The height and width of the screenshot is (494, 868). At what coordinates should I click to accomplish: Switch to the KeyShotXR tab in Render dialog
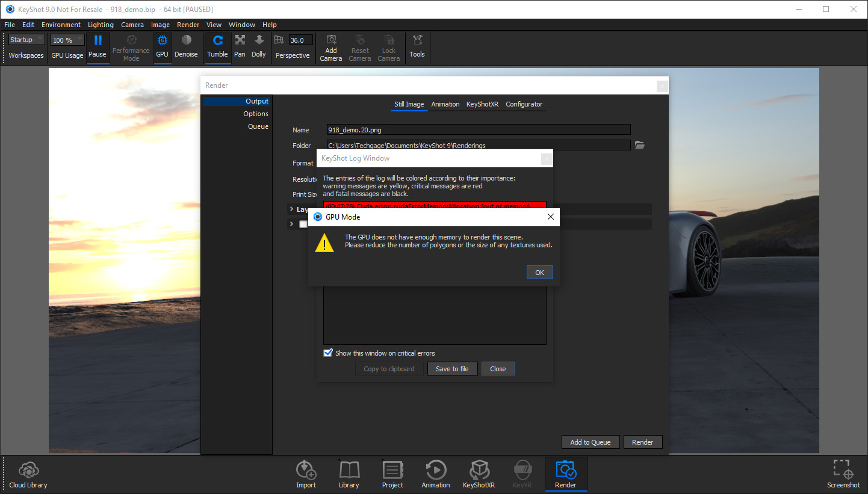pos(483,104)
